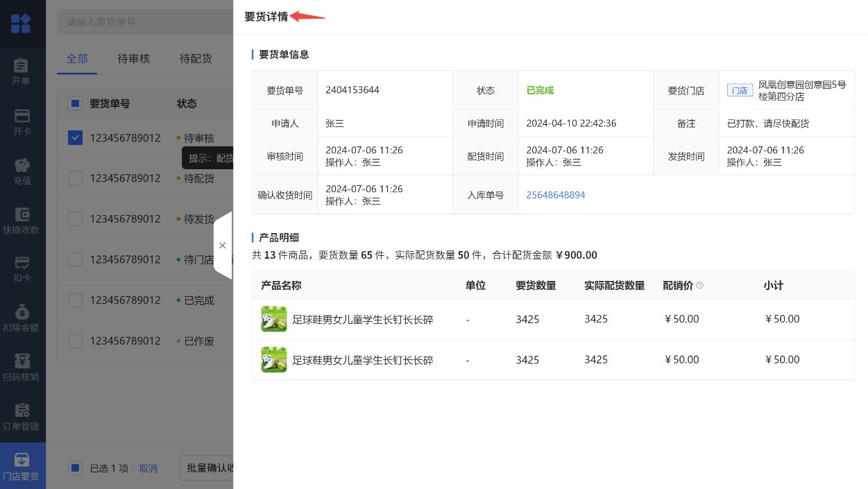Click the app logo icon in sidebar
The width and height of the screenshot is (868, 489).
click(21, 24)
